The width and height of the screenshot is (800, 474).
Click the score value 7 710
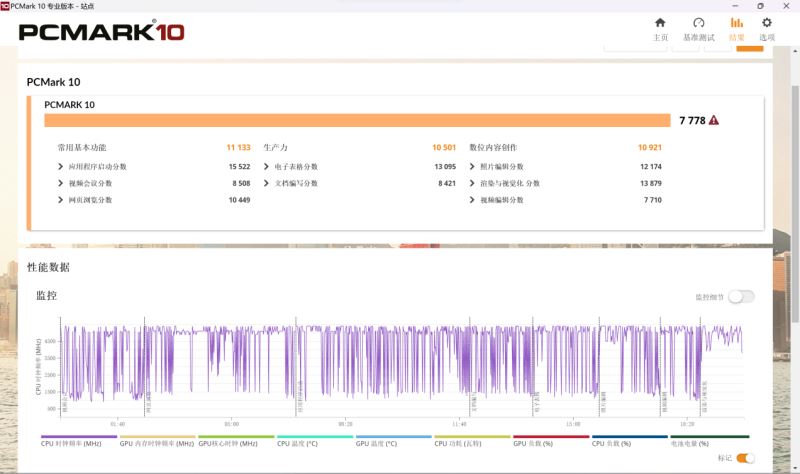[x=653, y=200]
